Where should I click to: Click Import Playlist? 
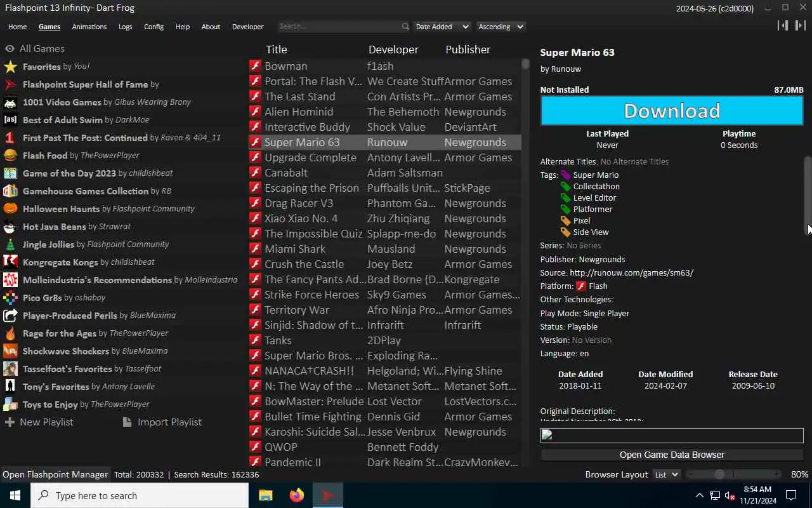162,422
